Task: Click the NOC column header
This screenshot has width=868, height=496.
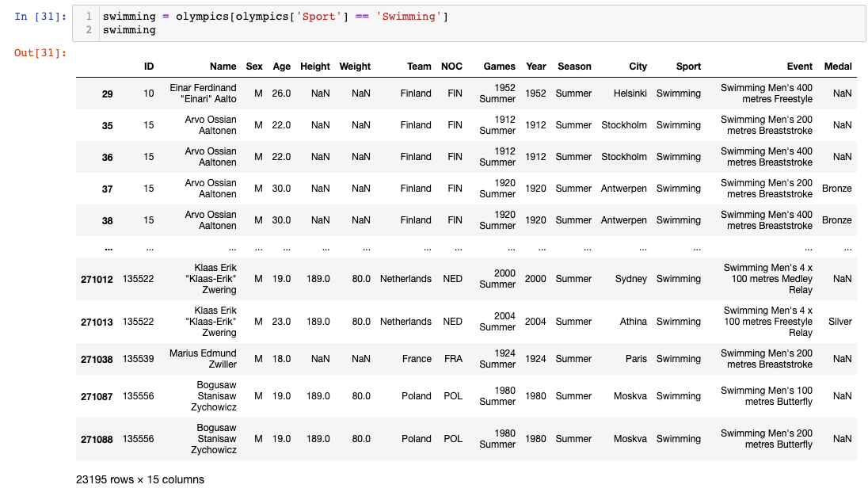Action: click(451, 67)
